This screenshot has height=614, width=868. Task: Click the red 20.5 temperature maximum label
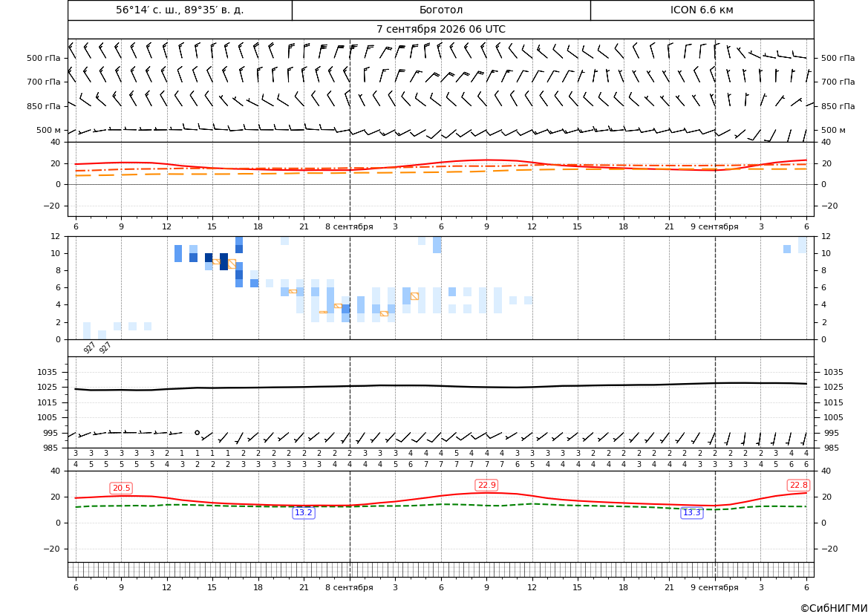tap(121, 488)
